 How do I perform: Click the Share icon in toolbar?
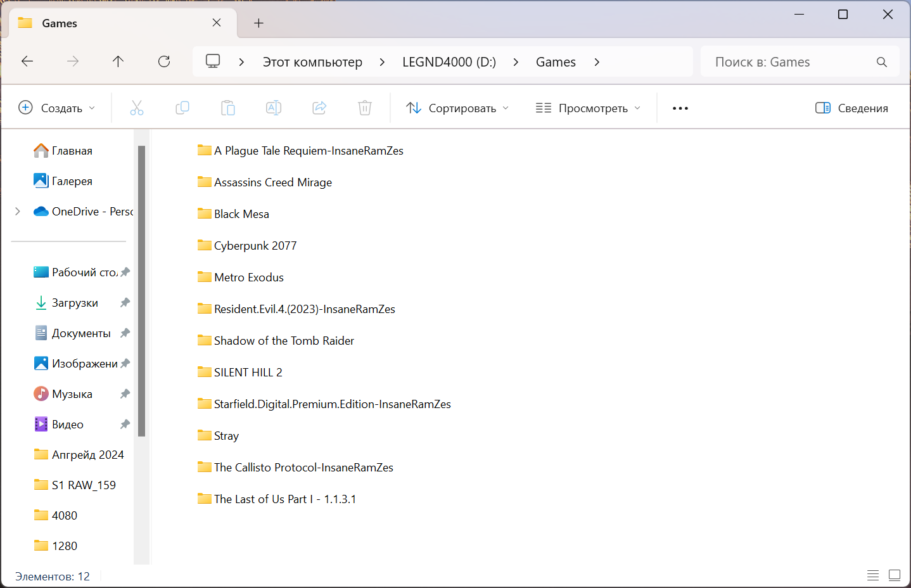(319, 108)
